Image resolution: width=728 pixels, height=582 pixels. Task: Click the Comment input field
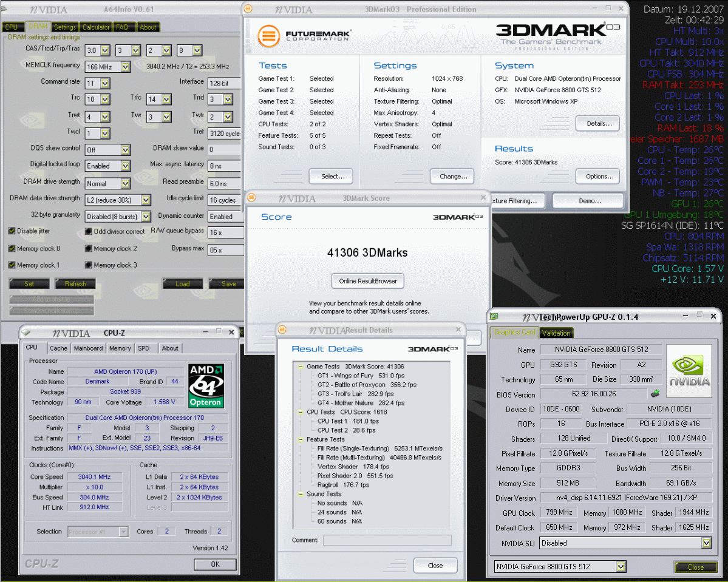[x=387, y=540]
